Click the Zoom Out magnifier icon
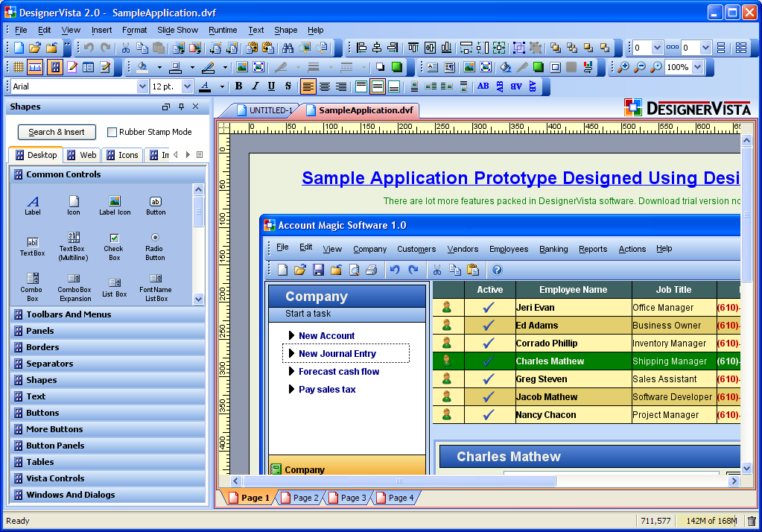762x532 pixels. point(640,67)
